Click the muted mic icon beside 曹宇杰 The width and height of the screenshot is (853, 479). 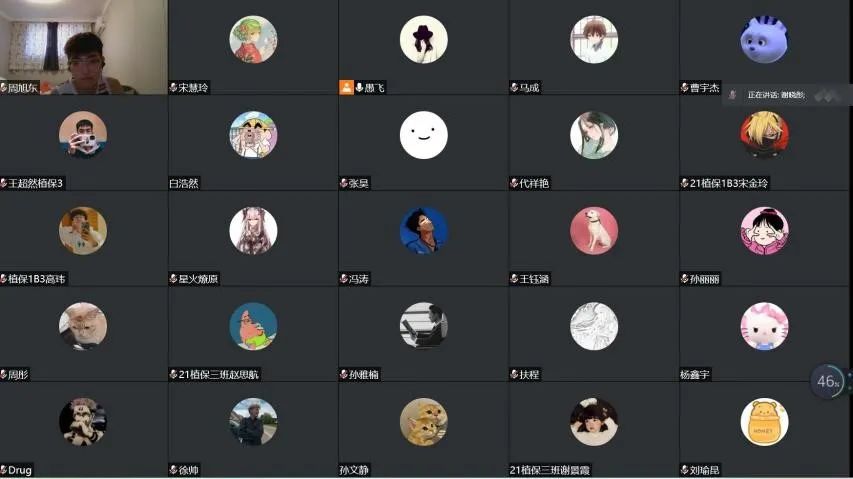click(x=685, y=87)
